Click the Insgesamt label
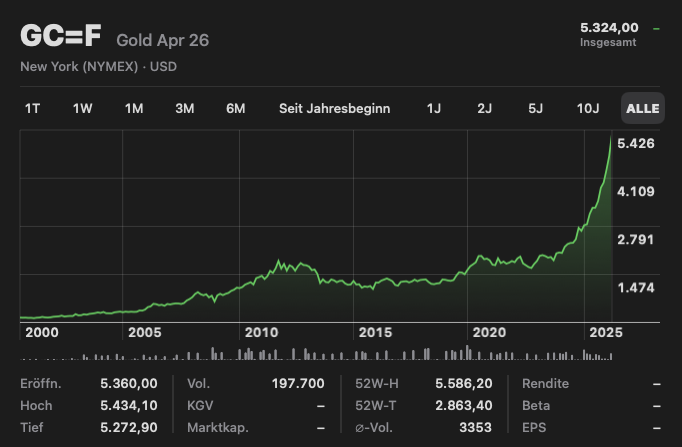Screen dimensions: 682x447 point(608,42)
